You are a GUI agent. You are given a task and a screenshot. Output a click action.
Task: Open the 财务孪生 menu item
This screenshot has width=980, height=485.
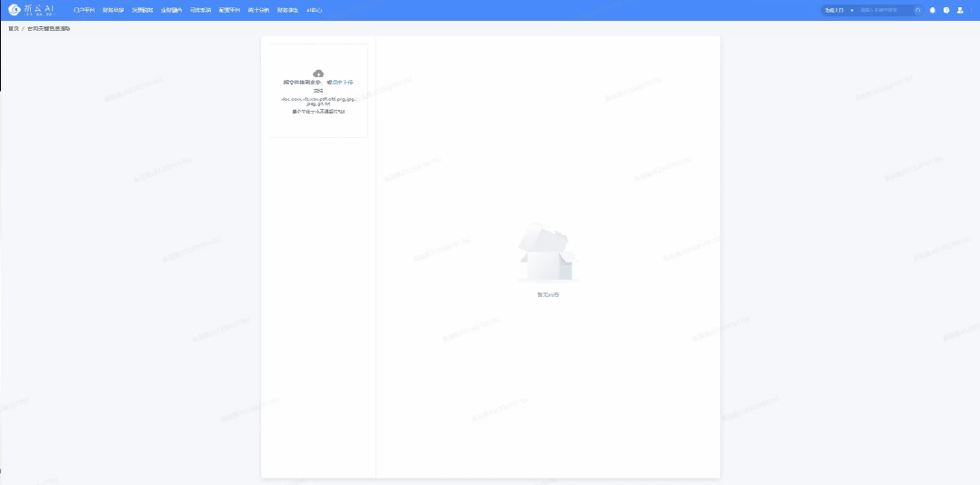tap(287, 10)
